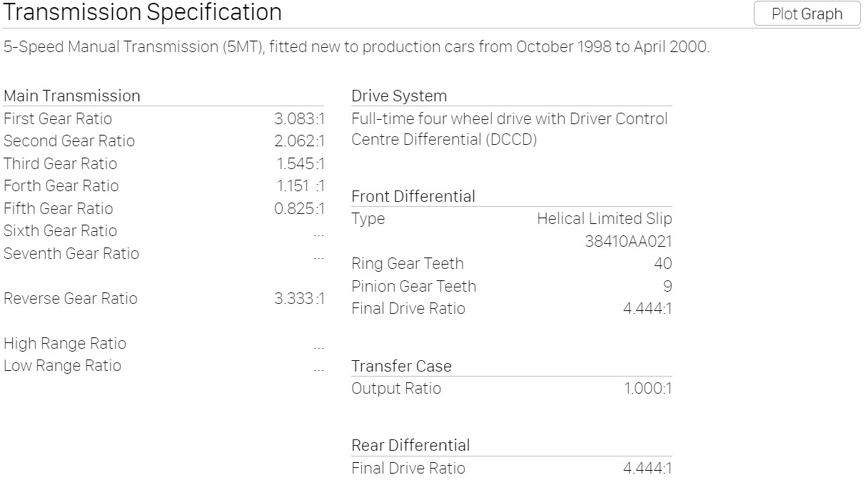868x490 pixels.
Task: Click the High Range Ratio label
Action: coord(65,344)
